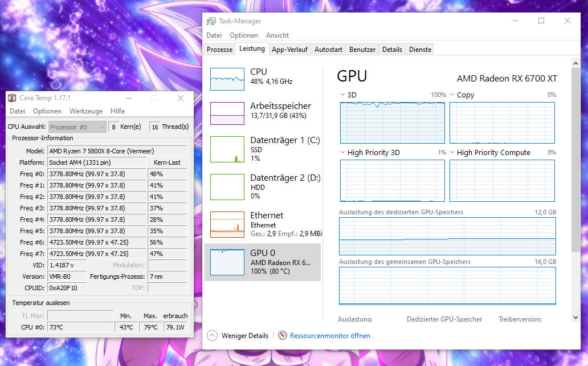Click the Min. temperature 43°C field
This screenshot has width=588, height=366.
(126, 327)
